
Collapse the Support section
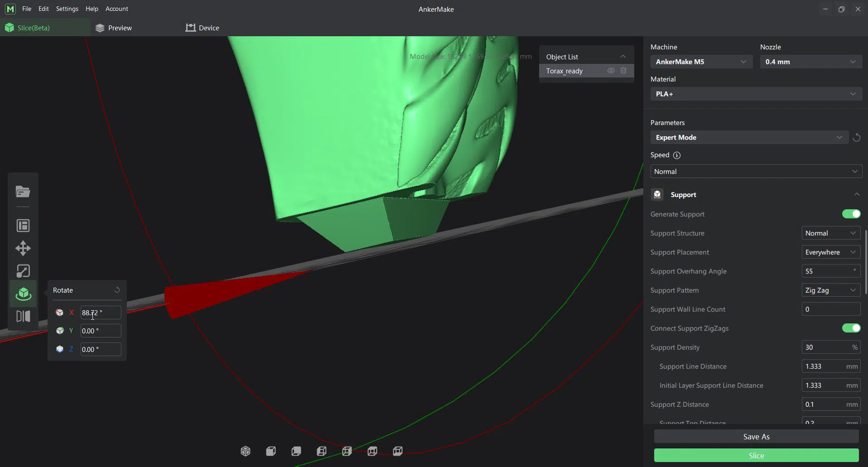point(857,194)
